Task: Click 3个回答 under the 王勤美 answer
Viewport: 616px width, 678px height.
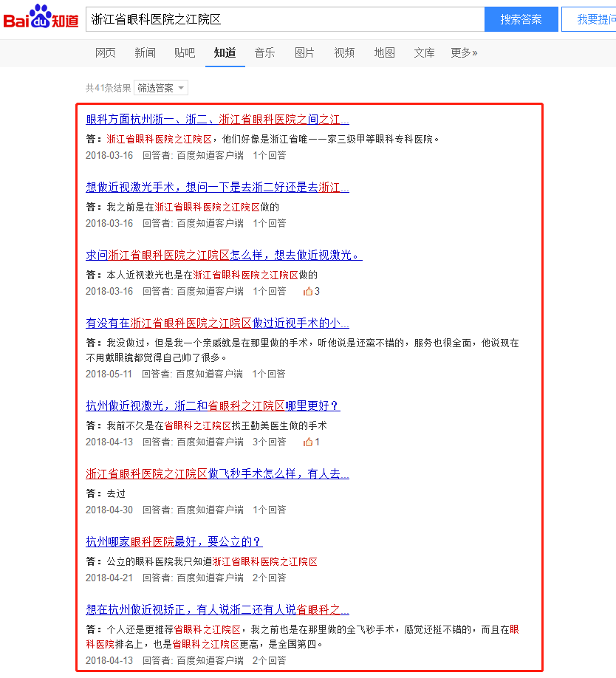Action: coord(270,442)
